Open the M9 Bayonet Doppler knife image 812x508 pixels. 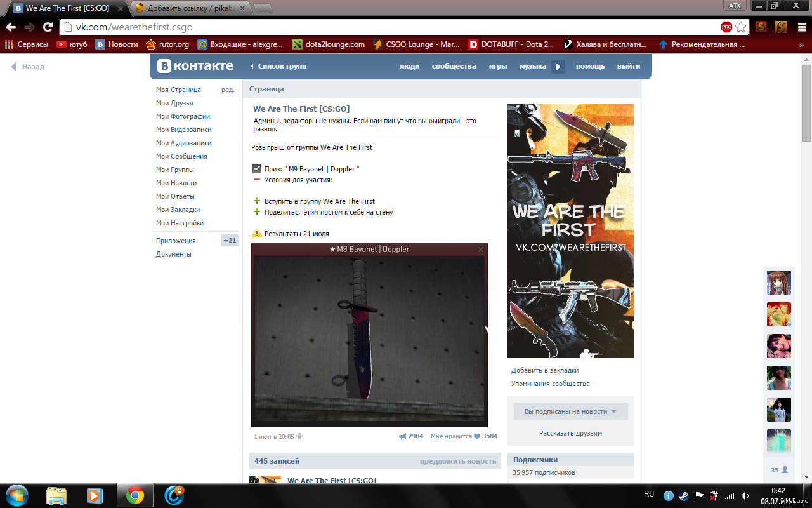tap(369, 335)
